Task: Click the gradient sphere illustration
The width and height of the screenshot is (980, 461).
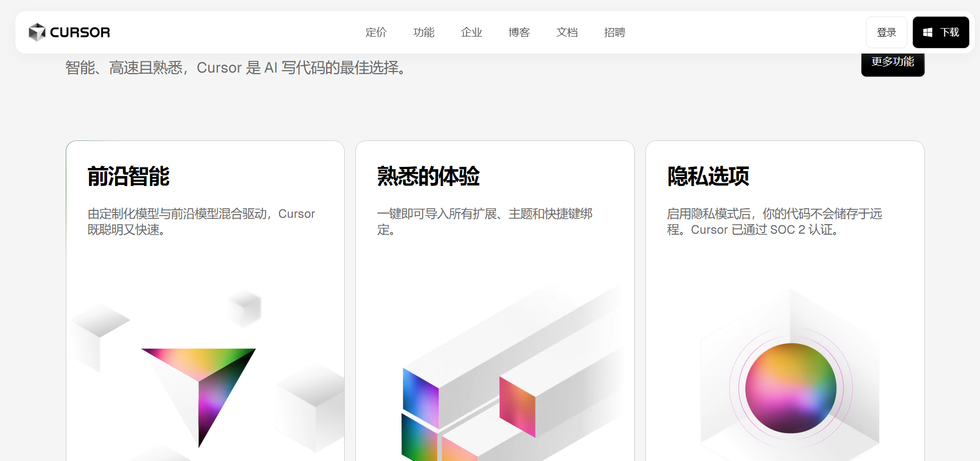Action: [x=791, y=388]
